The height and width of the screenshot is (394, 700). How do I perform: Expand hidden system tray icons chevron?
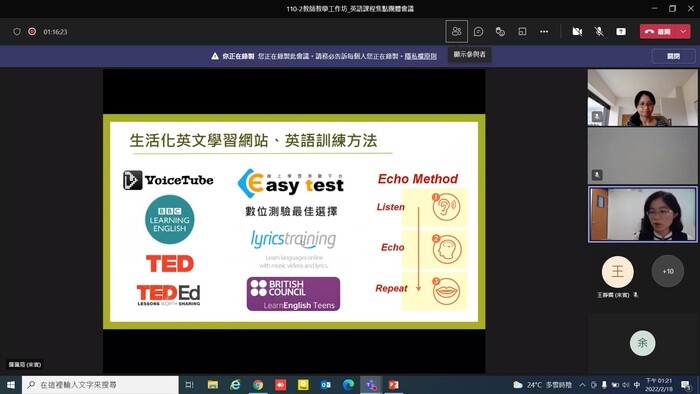point(583,385)
